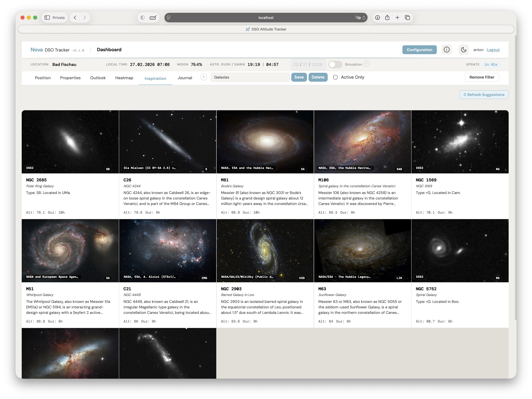532x399 pixels.
Task: Go back with Safari back chevron
Action: pyautogui.click(x=75, y=18)
